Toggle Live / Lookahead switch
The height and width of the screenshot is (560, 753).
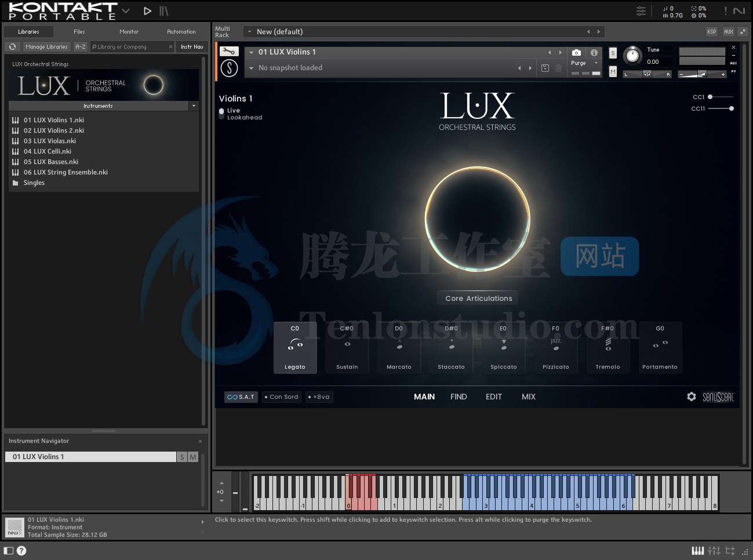(x=221, y=114)
